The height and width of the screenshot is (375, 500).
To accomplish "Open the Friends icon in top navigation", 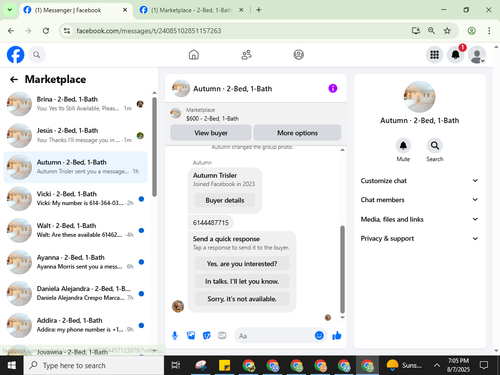I will pos(246,55).
